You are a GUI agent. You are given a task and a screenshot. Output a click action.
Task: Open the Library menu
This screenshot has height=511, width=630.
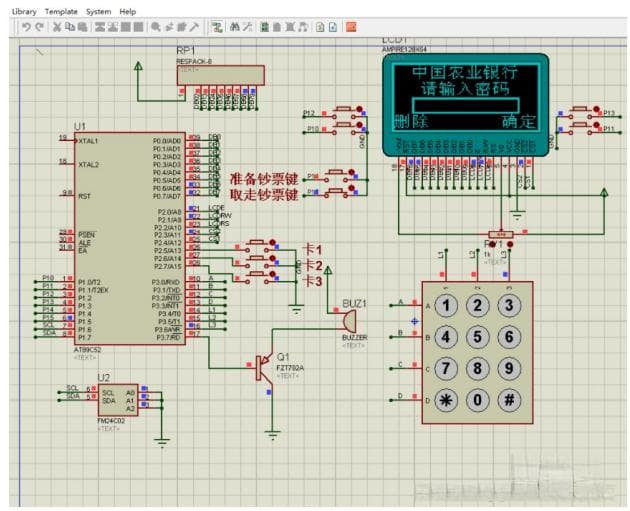[x=24, y=12]
